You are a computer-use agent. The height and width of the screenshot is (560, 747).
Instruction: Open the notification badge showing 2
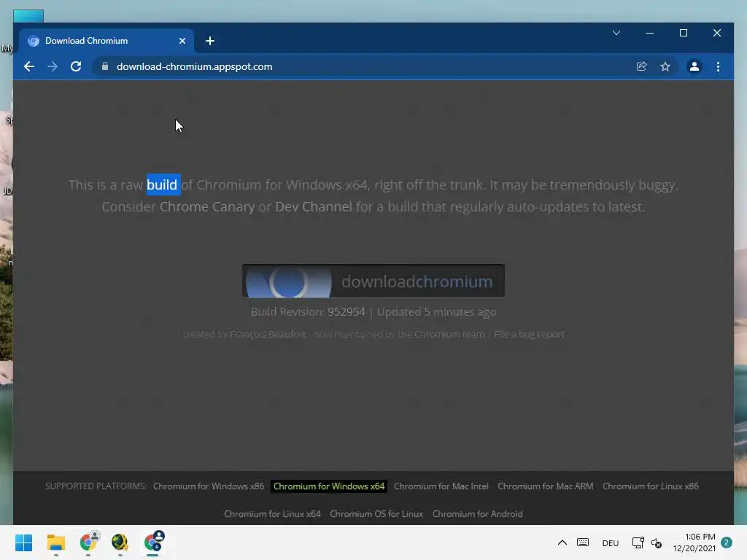coord(727,542)
